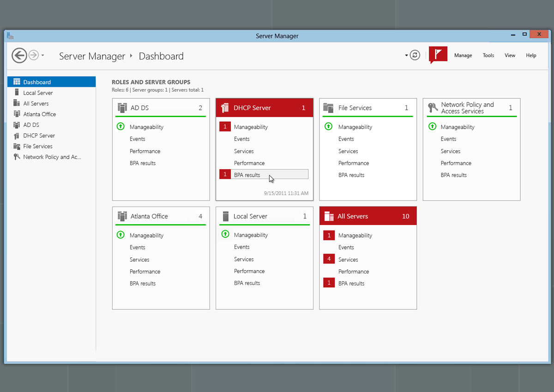The width and height of the screenshot is (554, 392).
Task: Click the AD DS tile header icon
Action: 122,108
